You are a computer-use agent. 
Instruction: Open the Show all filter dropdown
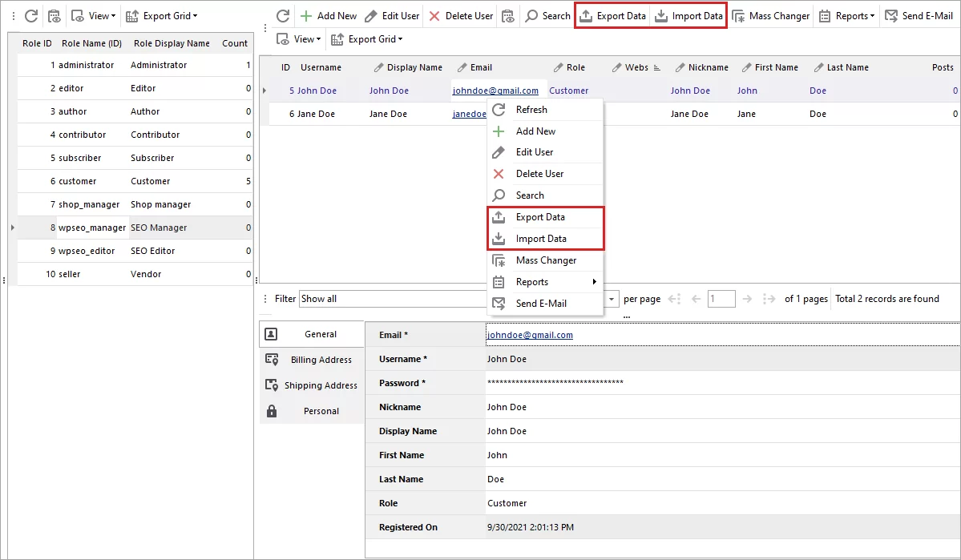point(393,298)
